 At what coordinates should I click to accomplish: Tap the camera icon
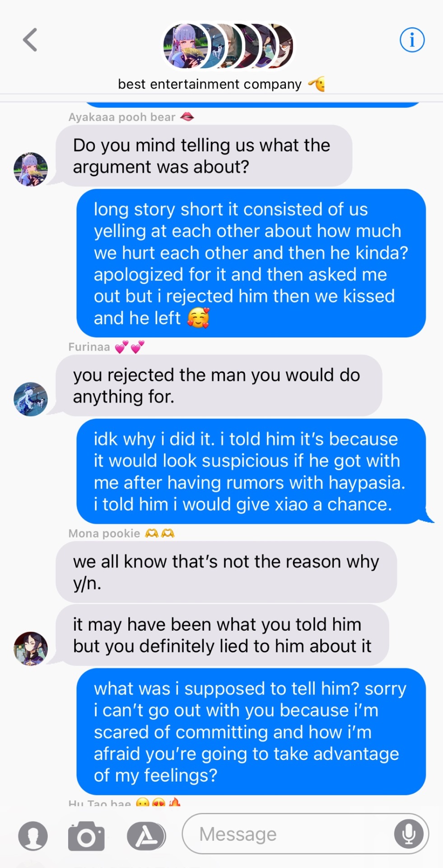pos(86,836)
